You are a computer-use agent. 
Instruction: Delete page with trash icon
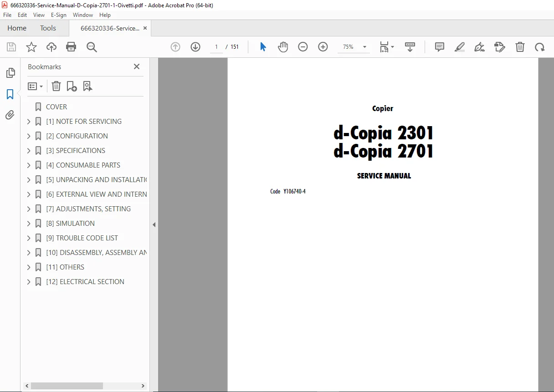click(x=520, y=47)
